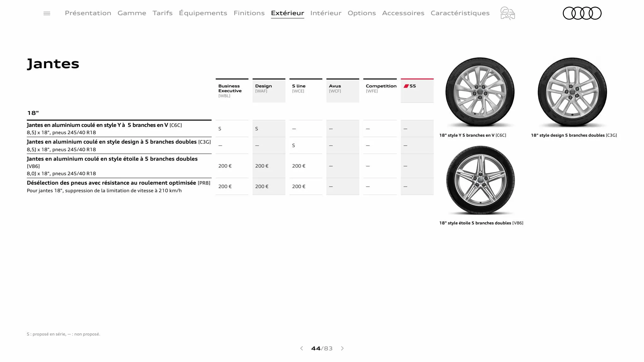Click the S cell for C3G S line

tap(306, 145)
